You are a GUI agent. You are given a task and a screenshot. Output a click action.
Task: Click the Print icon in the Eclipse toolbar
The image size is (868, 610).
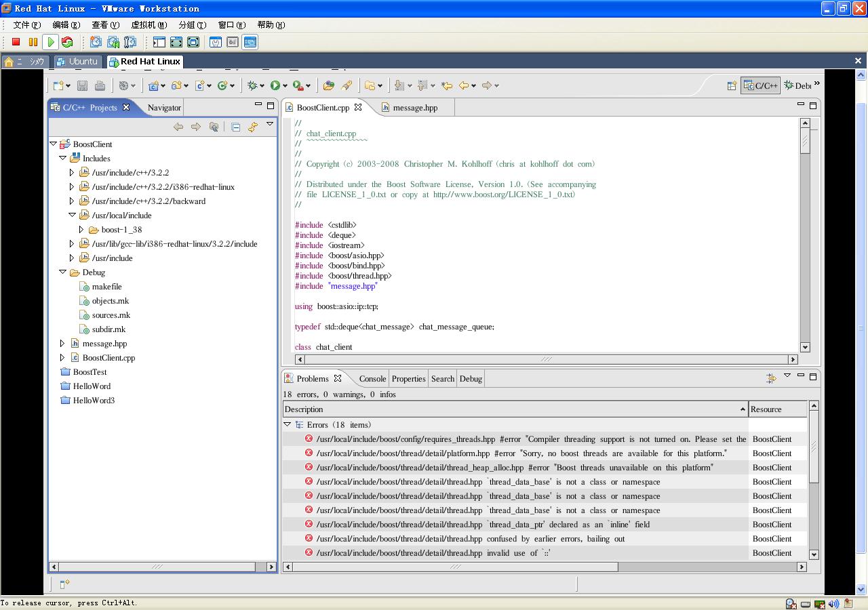(x=100, y=85)
